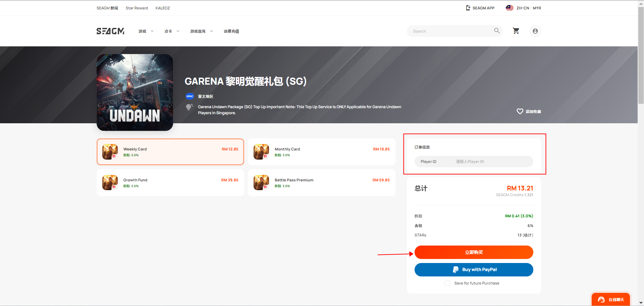Open the SEAGM 新闻 link
This screenshot has width=644, height=306.
click(107, 8)
